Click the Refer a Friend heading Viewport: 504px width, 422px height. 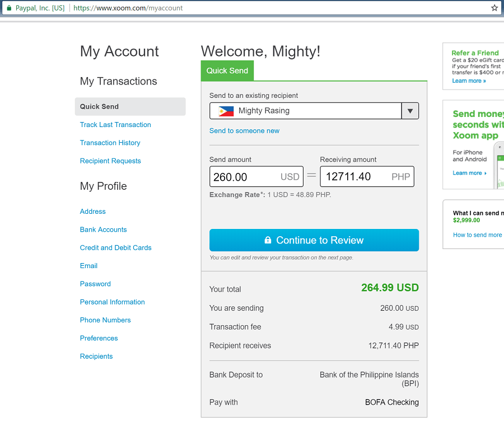coord(475,53)
